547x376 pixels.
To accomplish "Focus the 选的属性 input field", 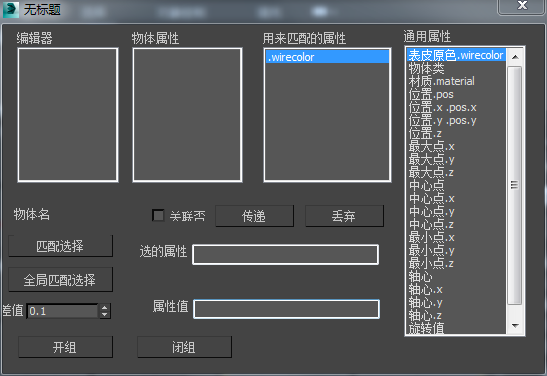I will [x=285, y=255].
